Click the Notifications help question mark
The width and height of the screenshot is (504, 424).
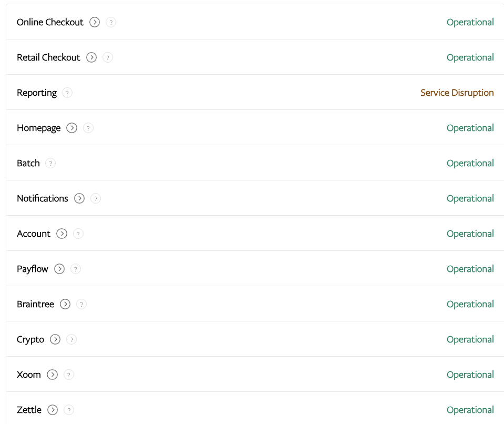96,198
